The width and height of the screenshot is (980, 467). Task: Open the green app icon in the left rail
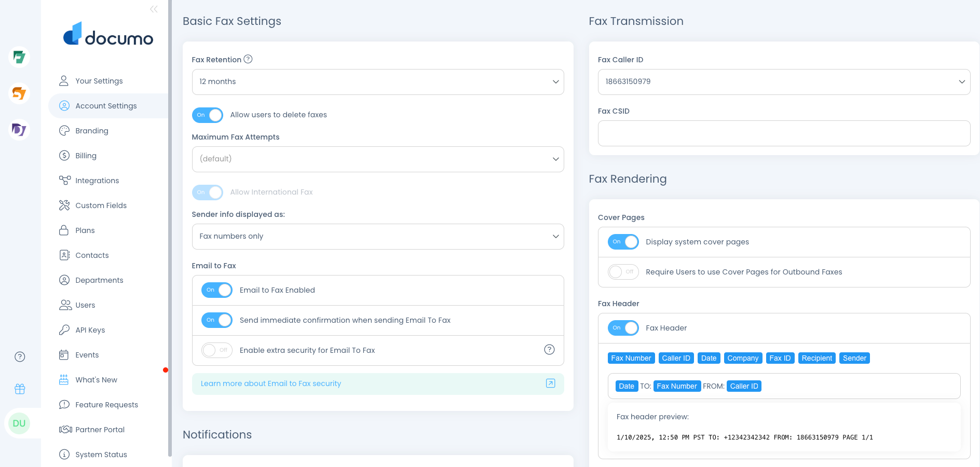click(19, 57)
